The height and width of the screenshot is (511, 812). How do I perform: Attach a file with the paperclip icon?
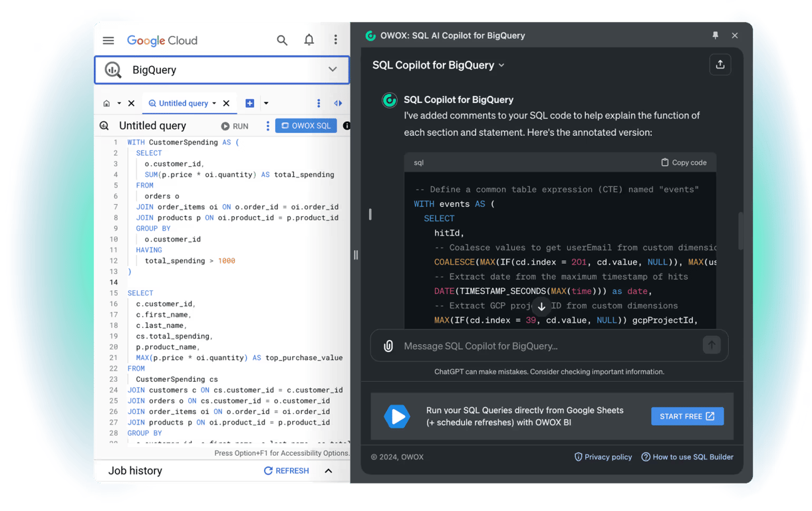coord(388,346)
